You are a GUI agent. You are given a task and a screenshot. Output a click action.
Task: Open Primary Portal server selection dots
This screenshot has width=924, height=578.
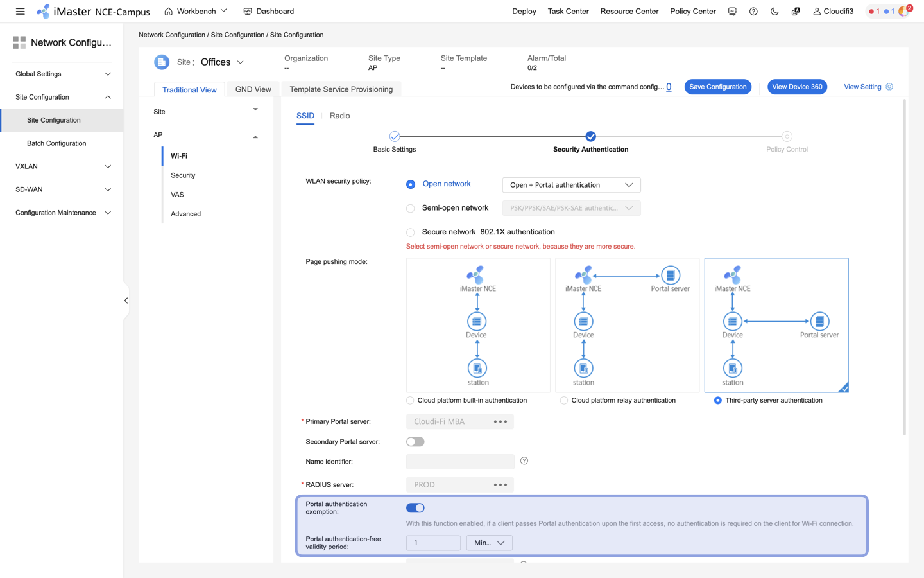pos(500,422)
